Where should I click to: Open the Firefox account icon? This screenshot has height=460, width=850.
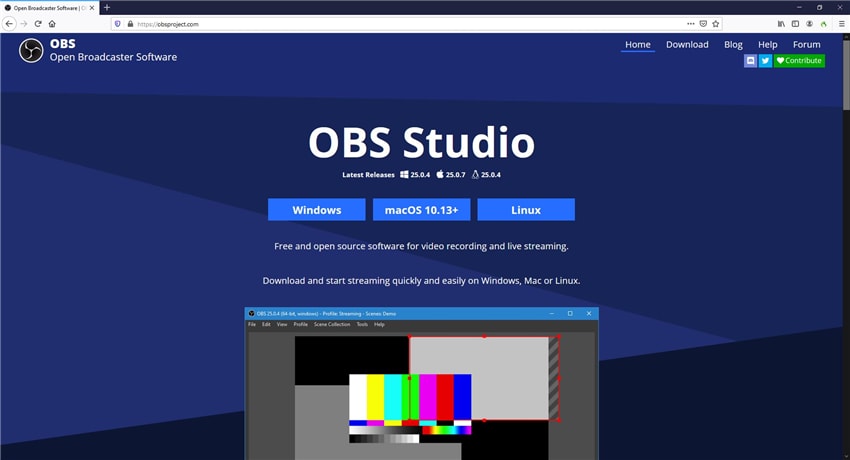tap(809, 24)
